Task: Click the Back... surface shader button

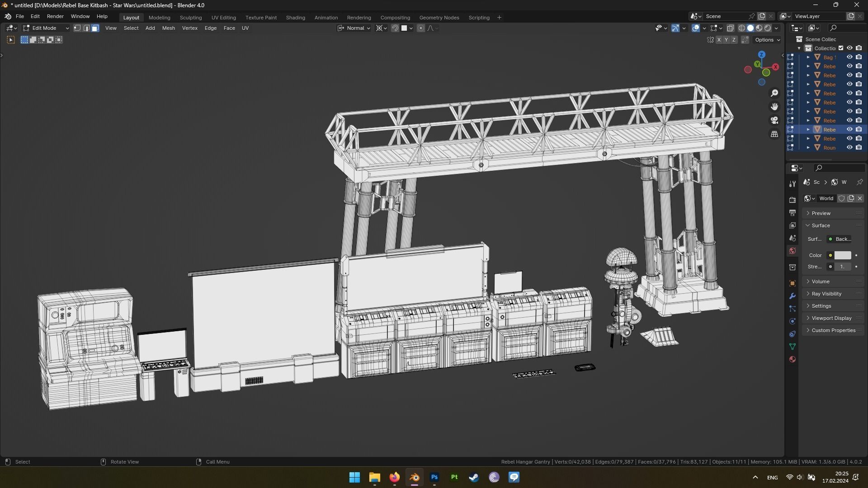Action: pyautogui.click(x=839, y=239)
